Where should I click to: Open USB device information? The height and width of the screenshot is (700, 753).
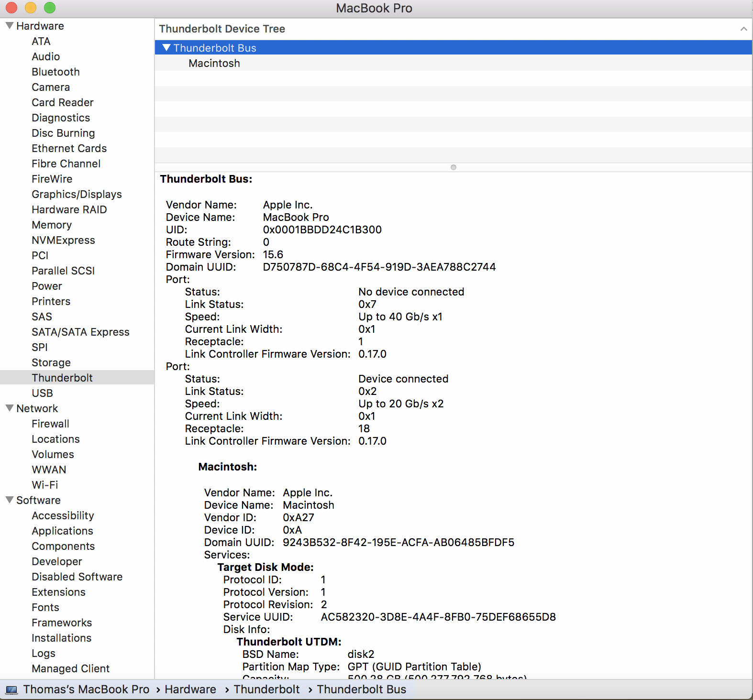click(43, 393)
